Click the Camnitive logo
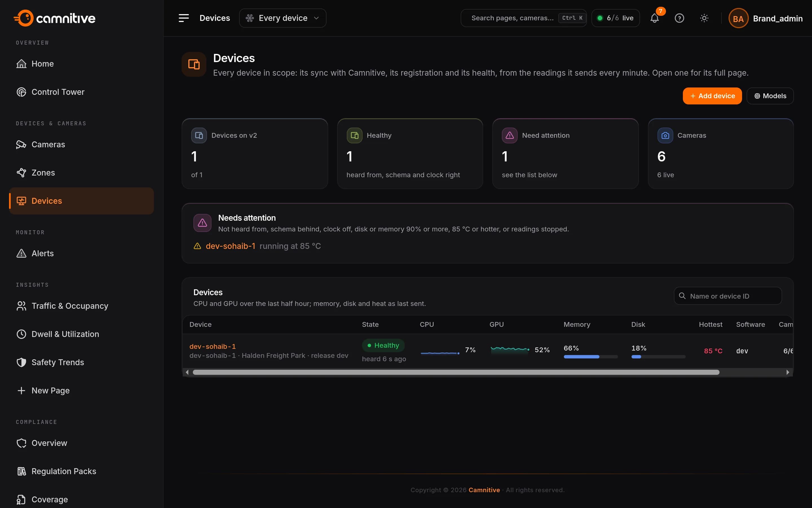This screenshot has width=812, height=508. point(54,18)
